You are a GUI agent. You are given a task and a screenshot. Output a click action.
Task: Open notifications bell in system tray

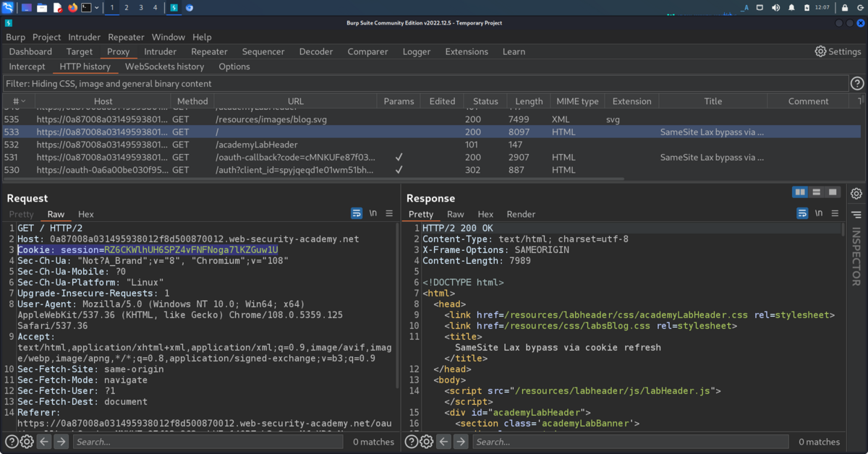point(792,8)
